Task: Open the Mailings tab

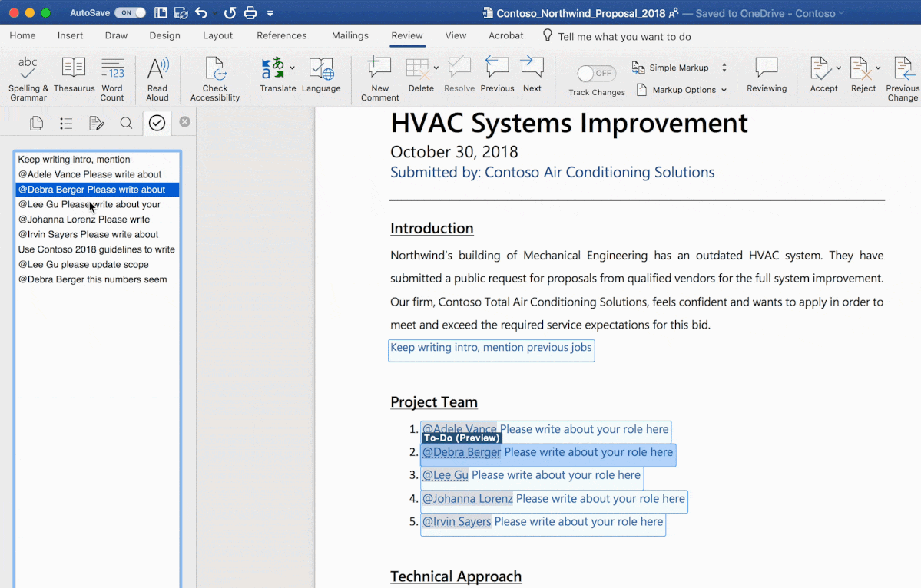Action: (x=350, y=35)
